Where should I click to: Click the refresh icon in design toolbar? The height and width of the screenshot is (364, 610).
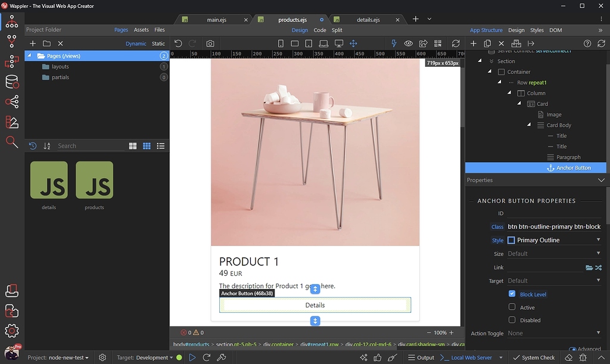pos(456,43)
